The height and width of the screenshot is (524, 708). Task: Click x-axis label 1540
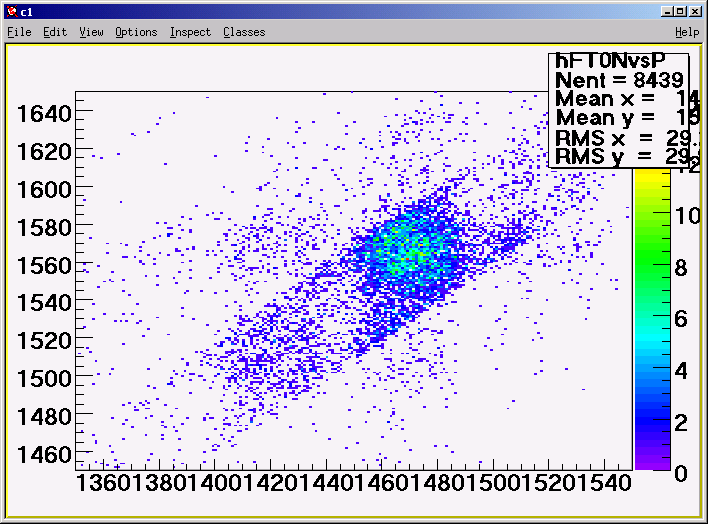(x=604, y=483)
